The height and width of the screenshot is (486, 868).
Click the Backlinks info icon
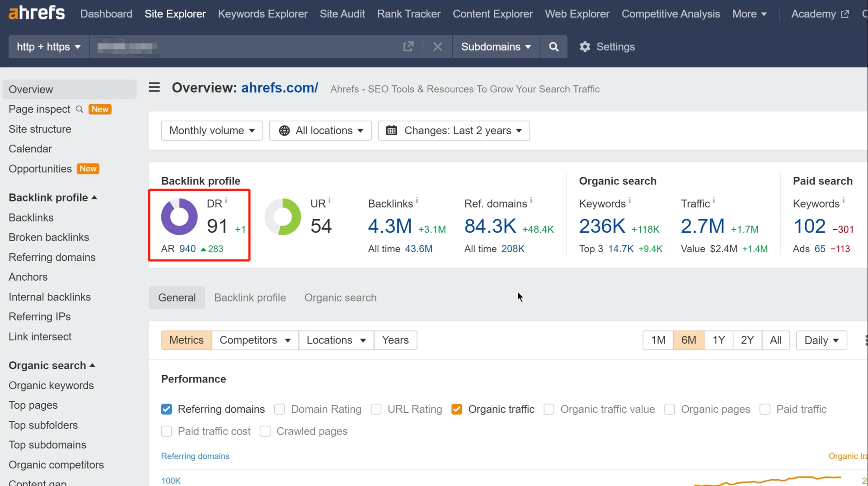point(418,199)
